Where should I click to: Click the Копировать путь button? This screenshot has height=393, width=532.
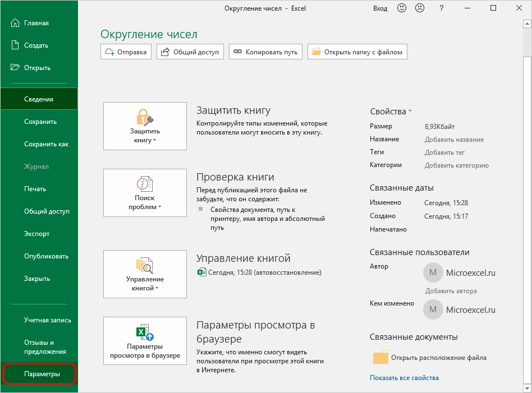pyautogui.click(x=266, y=52)
